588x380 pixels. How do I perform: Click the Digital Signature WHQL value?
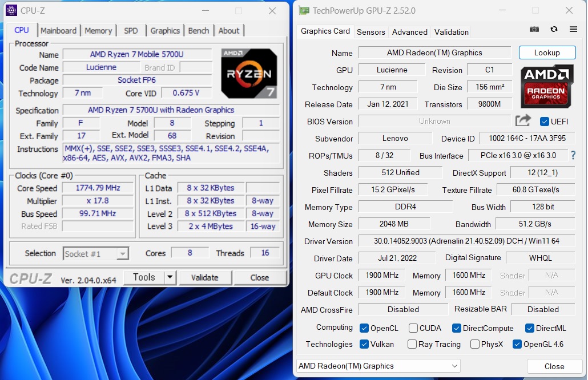541,258
